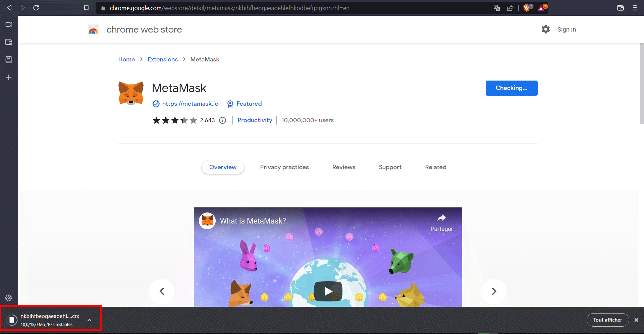Viewport: 644px width, 334px height.
Task: Show next screenshot with right chevron
Action: 494,291
